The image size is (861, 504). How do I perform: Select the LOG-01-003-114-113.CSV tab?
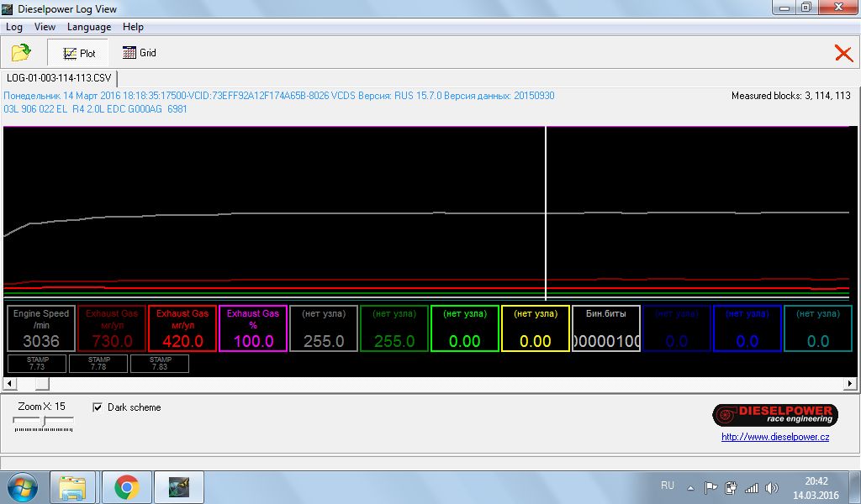pyautogui.click(x=59, y=78)
